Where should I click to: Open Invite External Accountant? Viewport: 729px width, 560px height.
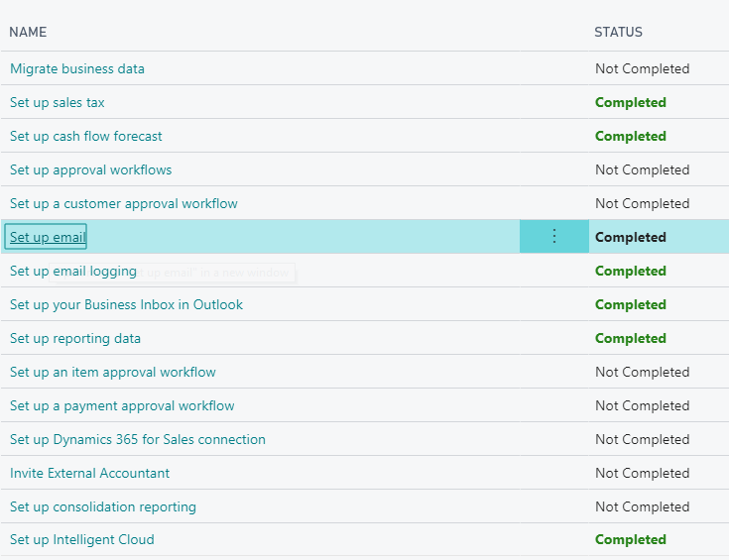point(89,473)
